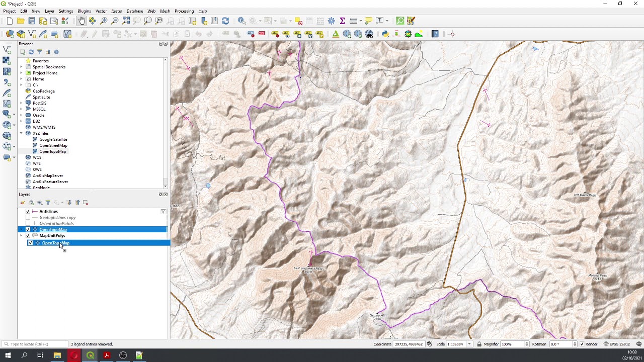
Task: Open the Python Console icon
Action: [x=385, y=34]
